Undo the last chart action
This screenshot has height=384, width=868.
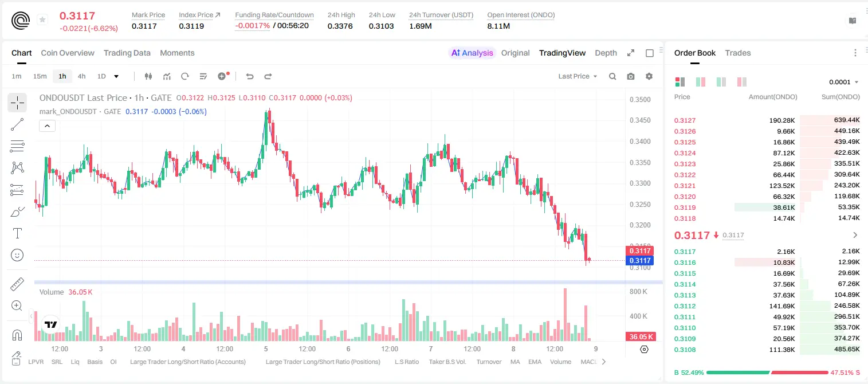(x=249, y=76)
